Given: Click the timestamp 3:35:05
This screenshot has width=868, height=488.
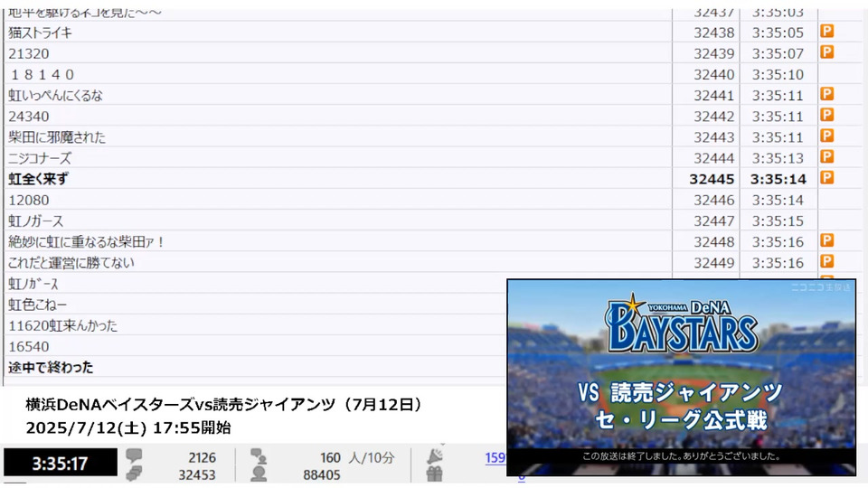Looking at the screenshot, I should 778,33.
